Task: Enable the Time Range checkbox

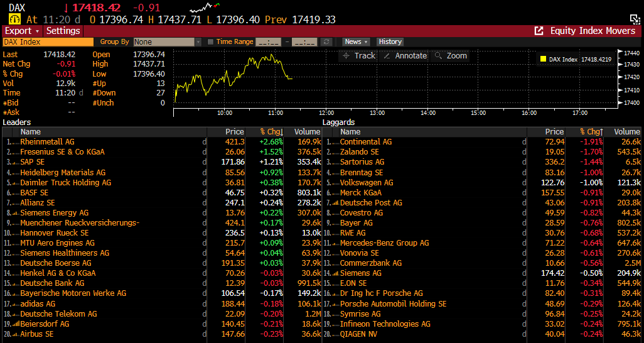Action: pos(211,41)
